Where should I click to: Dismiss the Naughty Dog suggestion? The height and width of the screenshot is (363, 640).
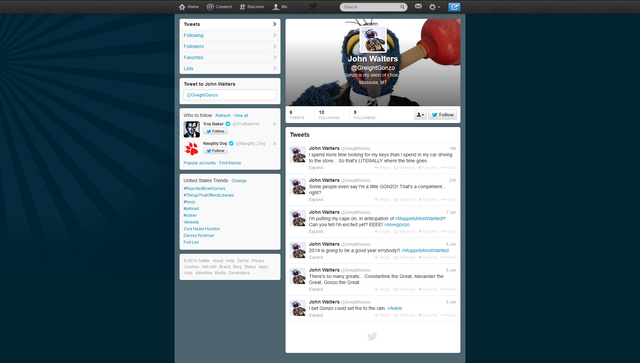coord(274,144)
